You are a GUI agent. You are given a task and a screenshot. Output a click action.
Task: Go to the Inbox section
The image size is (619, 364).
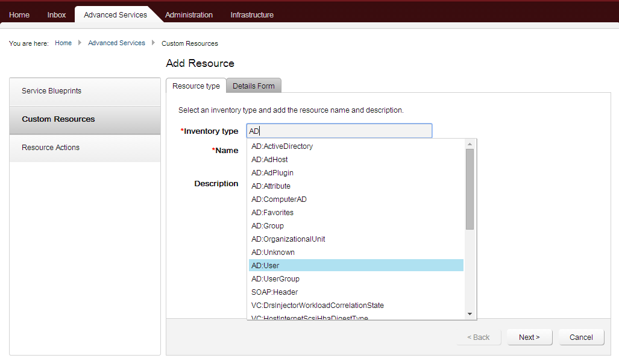click(x=56, y=14)
